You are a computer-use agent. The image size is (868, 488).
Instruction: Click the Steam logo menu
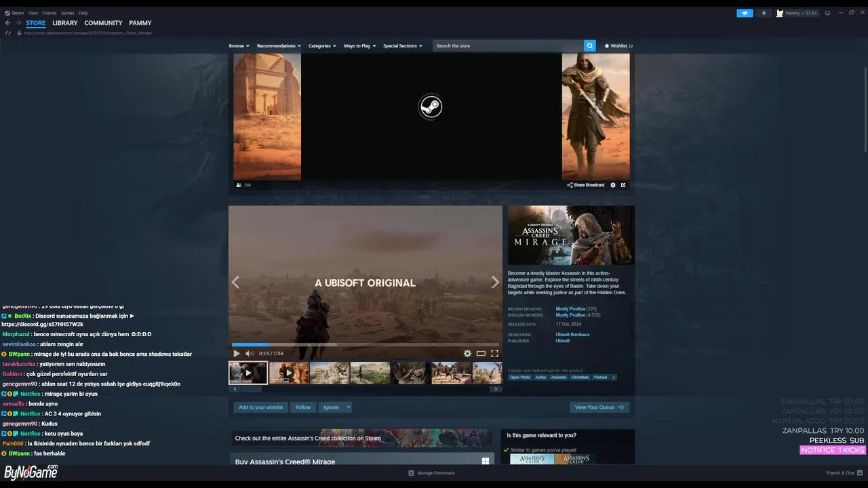coord(14,13)
